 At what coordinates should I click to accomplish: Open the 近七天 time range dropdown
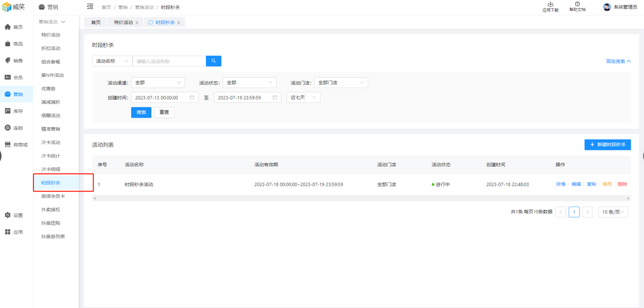coord(303,98)
